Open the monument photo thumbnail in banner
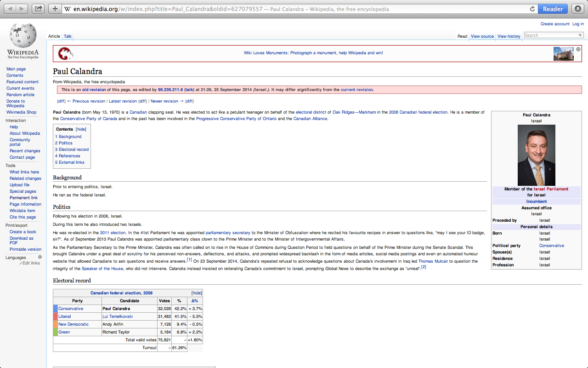This screenshot has height=368, width=588. coord(563,54)
